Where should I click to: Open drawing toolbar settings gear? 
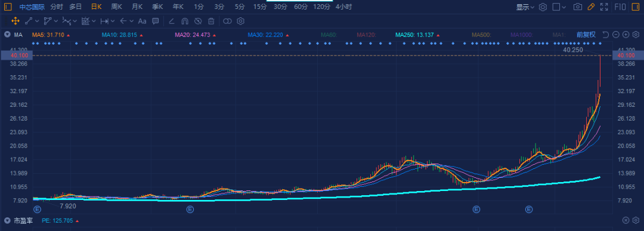(241, 21)
